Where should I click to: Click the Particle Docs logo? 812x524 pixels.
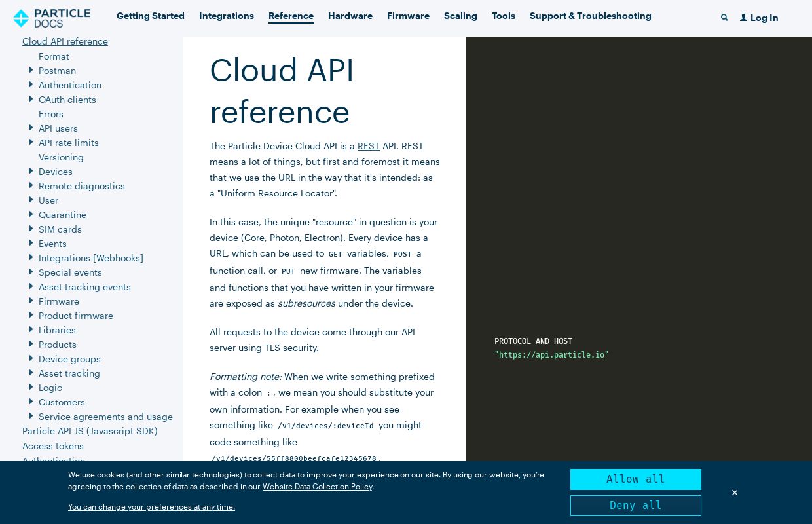52,18
